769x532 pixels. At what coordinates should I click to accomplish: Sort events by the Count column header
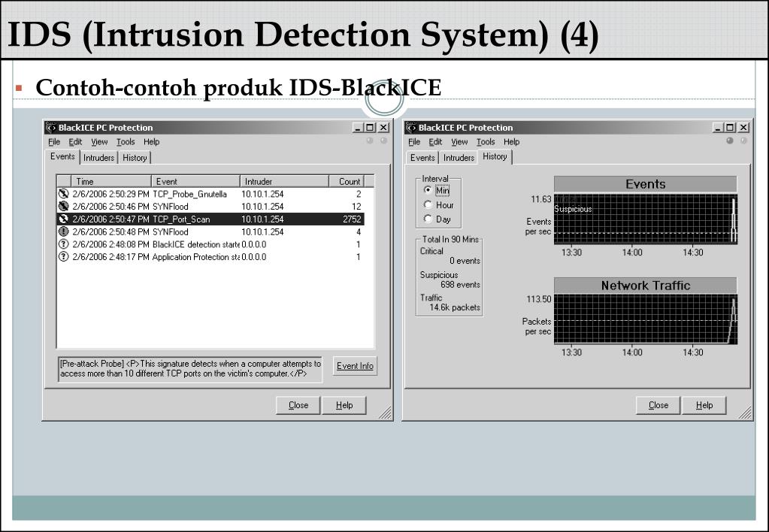pos(347,181)
